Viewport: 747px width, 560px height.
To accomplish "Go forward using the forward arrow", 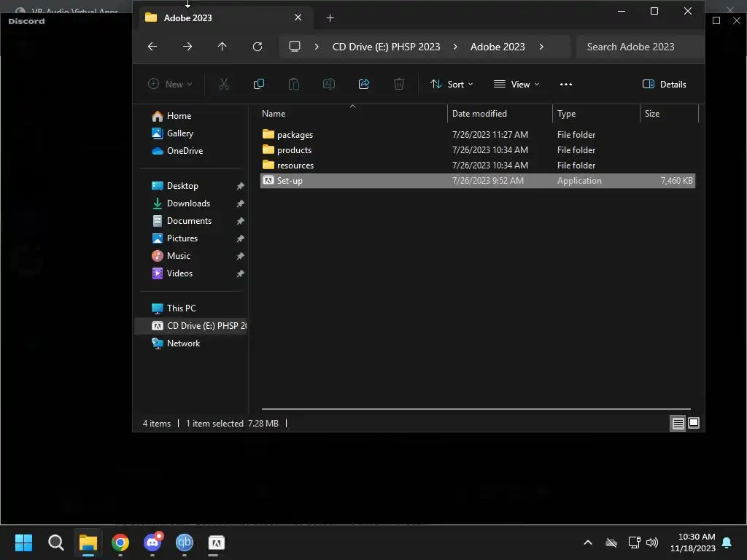I will pyautogui.click(x=187, y=47).
